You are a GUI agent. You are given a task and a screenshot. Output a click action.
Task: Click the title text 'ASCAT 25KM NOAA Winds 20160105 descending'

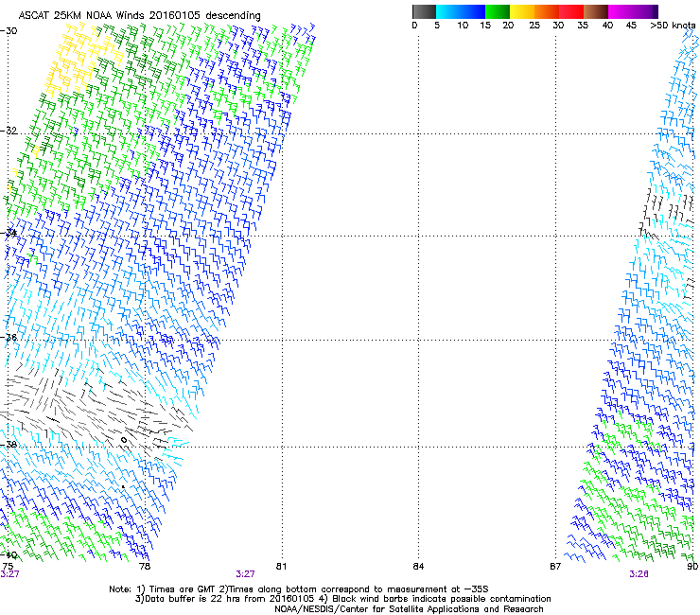139,15
